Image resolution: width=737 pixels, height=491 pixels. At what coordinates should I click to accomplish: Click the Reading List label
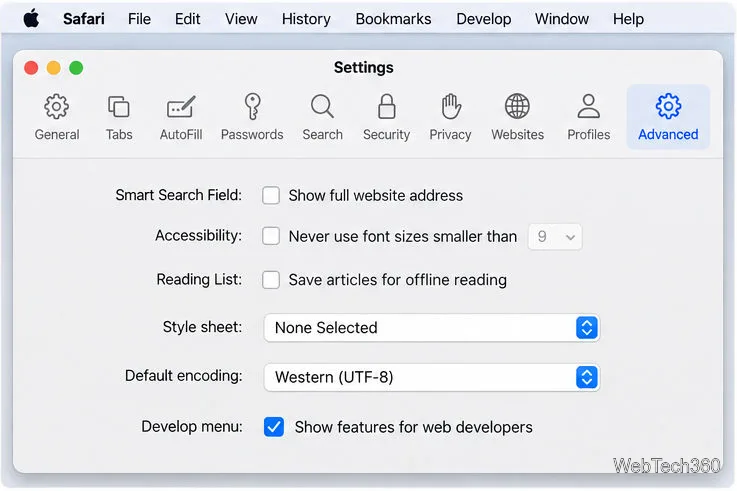coord(199,279)
